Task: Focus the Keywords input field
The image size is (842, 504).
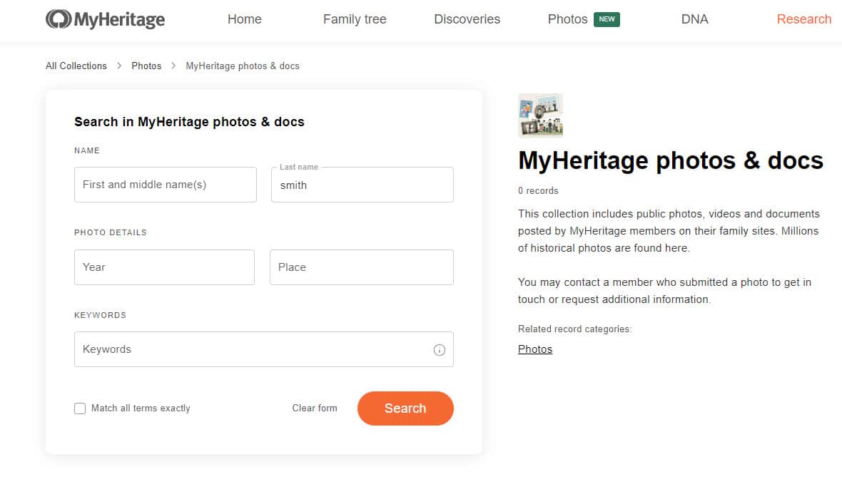Action: tap(264, 349)
